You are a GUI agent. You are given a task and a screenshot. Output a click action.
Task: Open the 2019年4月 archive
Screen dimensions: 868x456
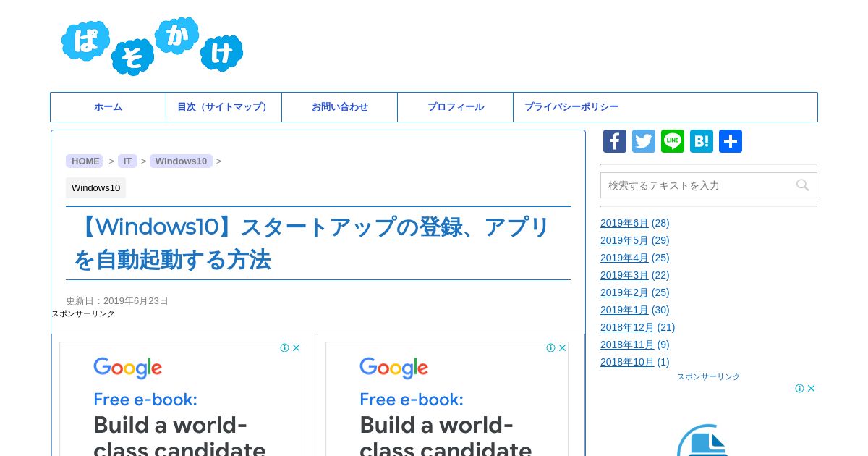pos(624,258)
